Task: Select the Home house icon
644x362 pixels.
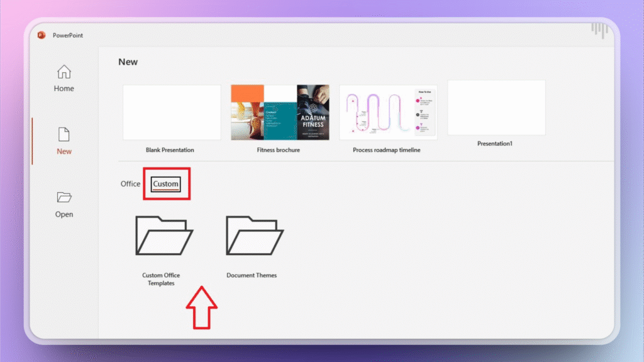Action: 64,70
